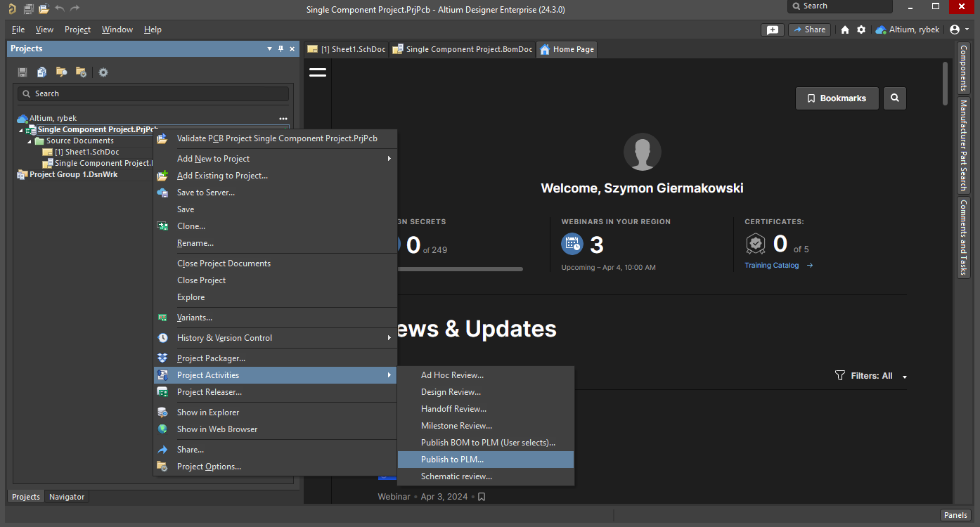Select Design Review... activity
980x527 pixels.
pos(486,392)
